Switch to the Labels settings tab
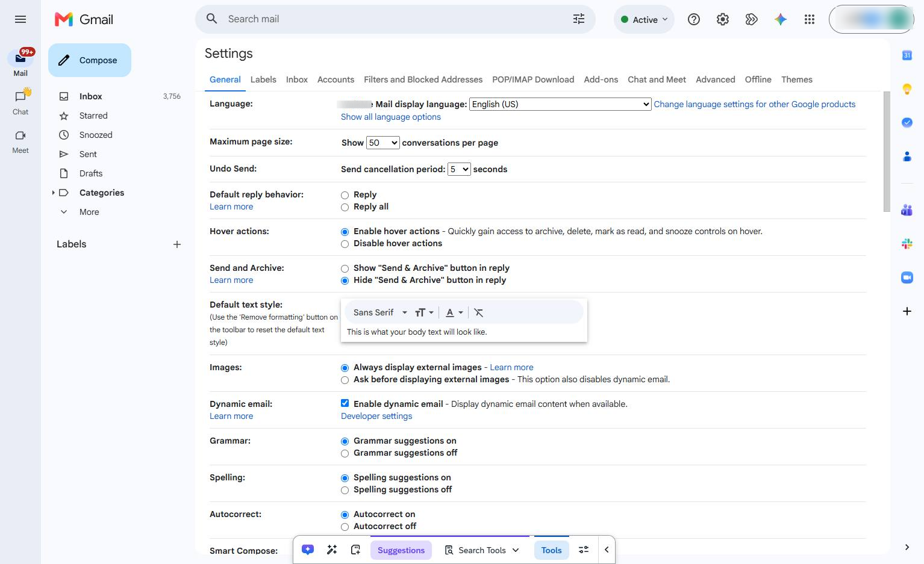The image size is (924, 564). 263,79
